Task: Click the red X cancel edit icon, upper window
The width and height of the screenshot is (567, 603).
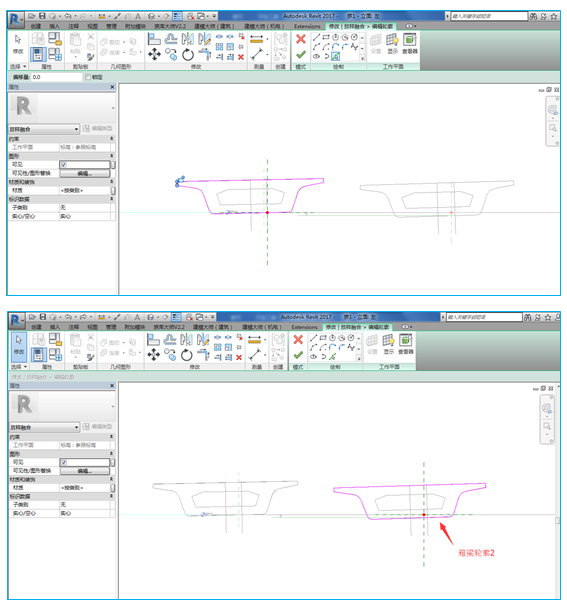Action: 301,39
